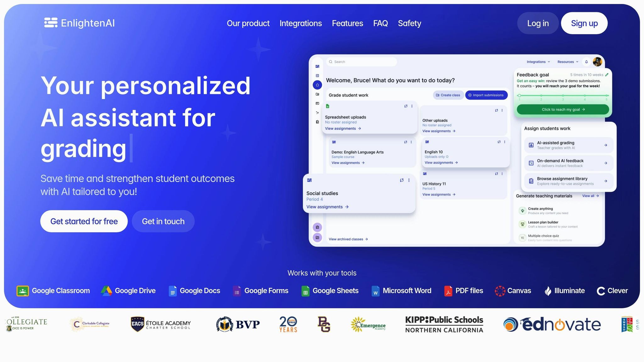Click the Create anything icon
The width and height of the screenshot is (644, 362).
pos(522,211)
